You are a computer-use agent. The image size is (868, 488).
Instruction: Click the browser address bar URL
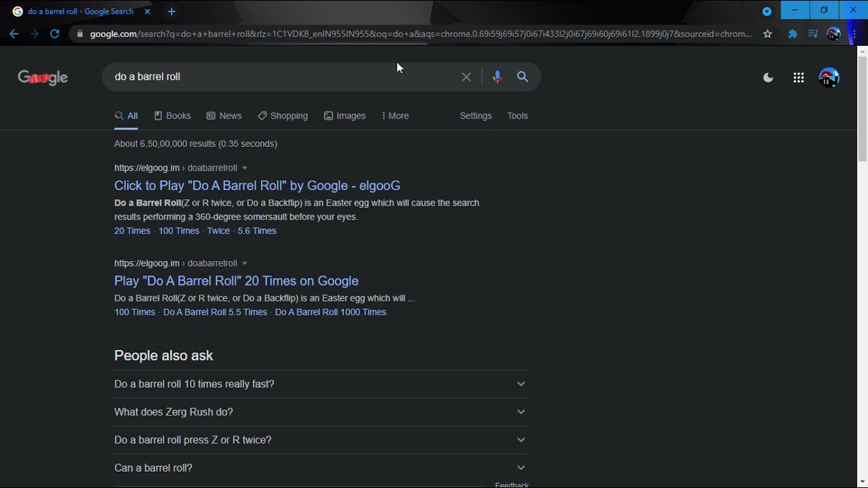(420, 34)
